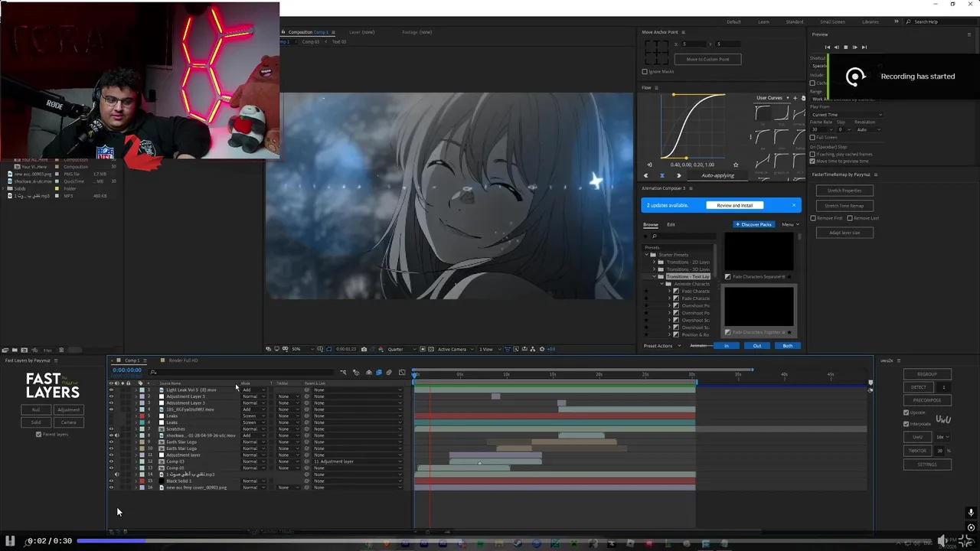Toggle Interpolate checkbox in uwu2x panel
Viewport: 980px width, 551px height.
tap(906, 424)
